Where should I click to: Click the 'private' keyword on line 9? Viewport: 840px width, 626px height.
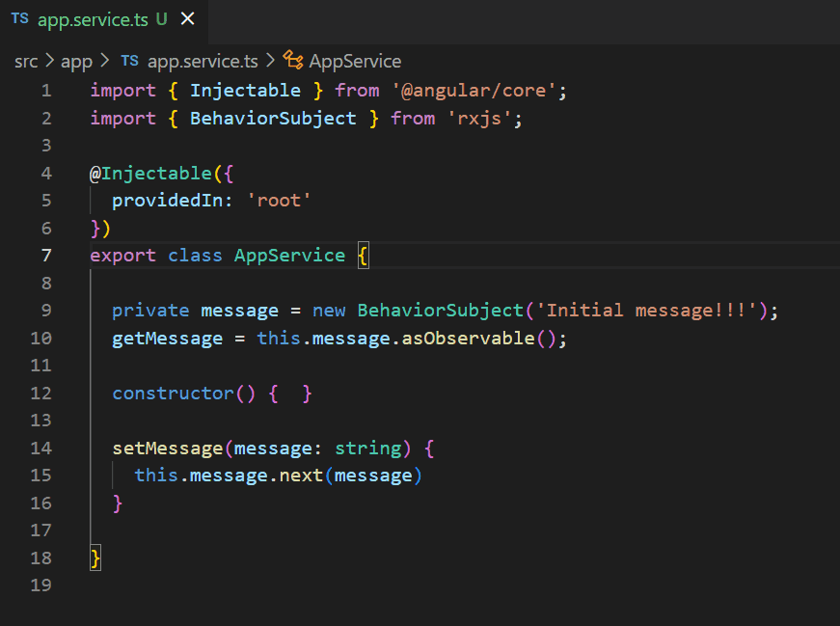point(150,311)
